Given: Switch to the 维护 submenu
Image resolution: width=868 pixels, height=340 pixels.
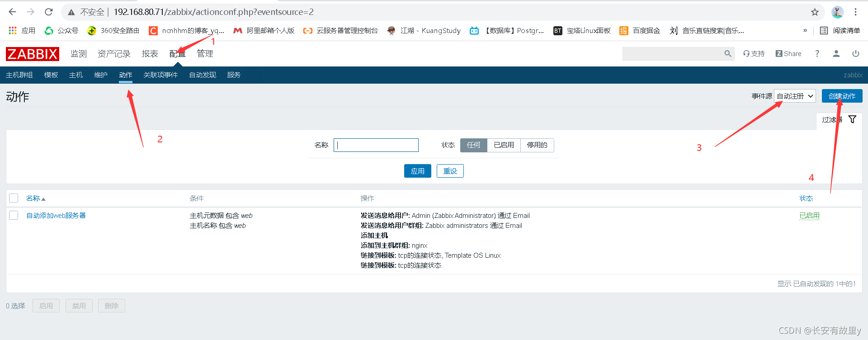Looking at the screenshot, I should click(x=101, y=75).
